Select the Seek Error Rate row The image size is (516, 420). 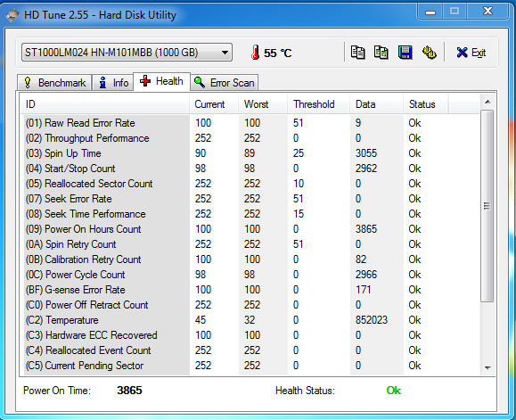250,199
